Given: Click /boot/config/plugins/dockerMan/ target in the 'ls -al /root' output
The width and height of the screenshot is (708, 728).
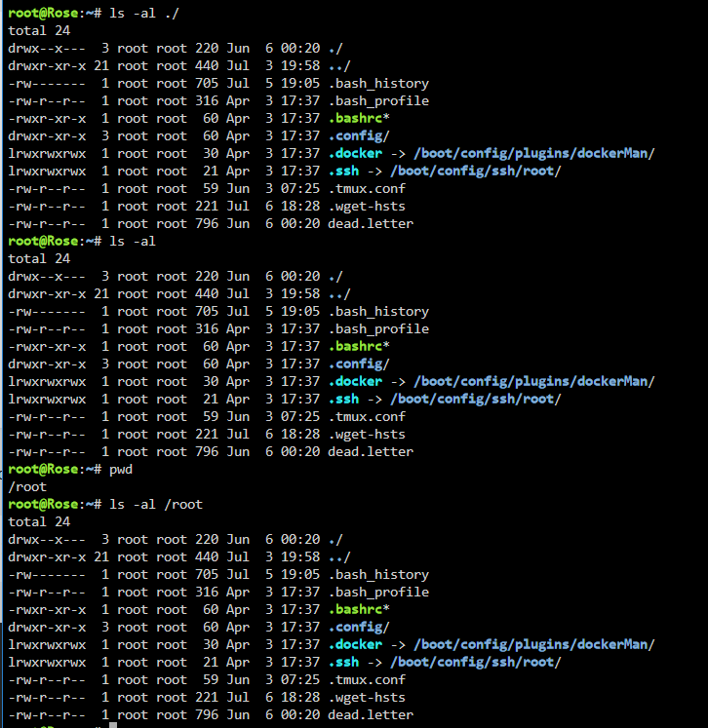Looking at the screenshot, I should coord(534,645).
